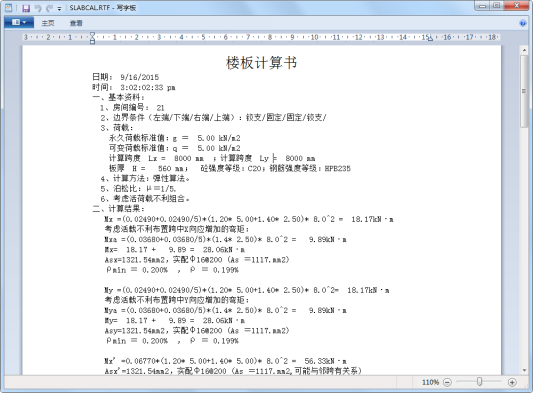Click the WordPad application icon in title bar
533x393 pixels.
coord(9,8)
